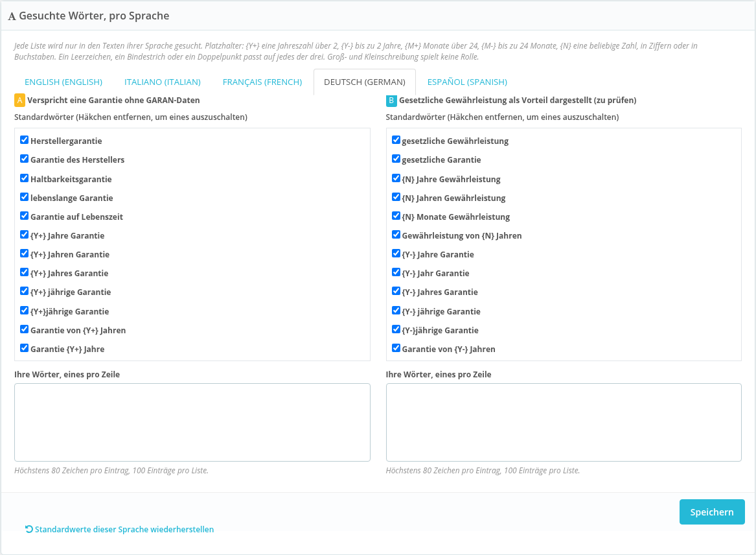
Task: Toggle Garantie {Y+} Jahre checkbox
Action: (24, 348)
